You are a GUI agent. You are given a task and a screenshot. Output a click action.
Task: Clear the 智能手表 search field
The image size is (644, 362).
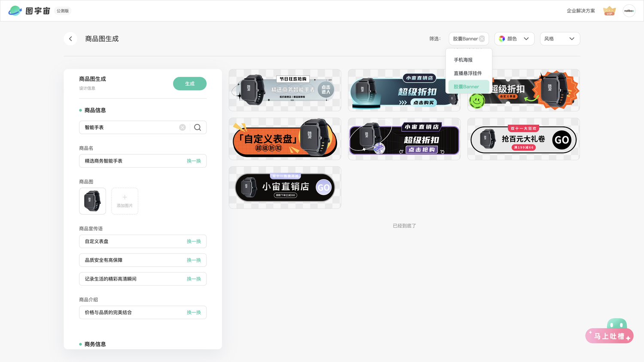click(x=182, y=127)
